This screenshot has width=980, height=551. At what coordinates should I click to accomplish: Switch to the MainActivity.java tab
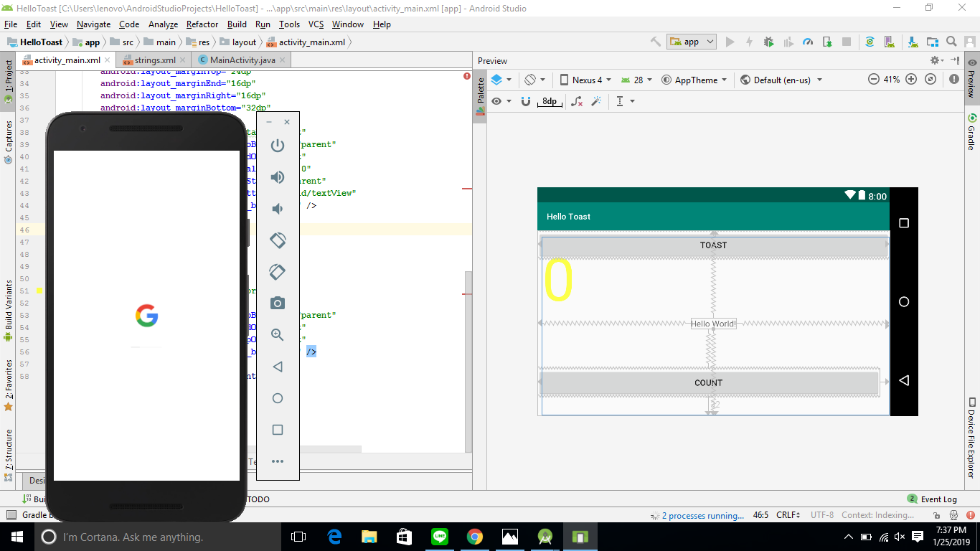pyautogui.click(x=242, y=60)
